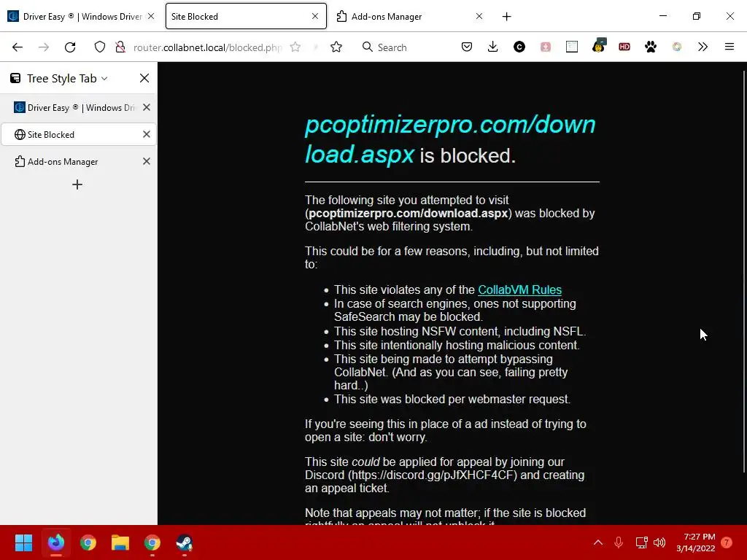Open the star bookmarks toolbar button
Screen dimensions: 747x560
pyautogui.click(x=336, y=47)
